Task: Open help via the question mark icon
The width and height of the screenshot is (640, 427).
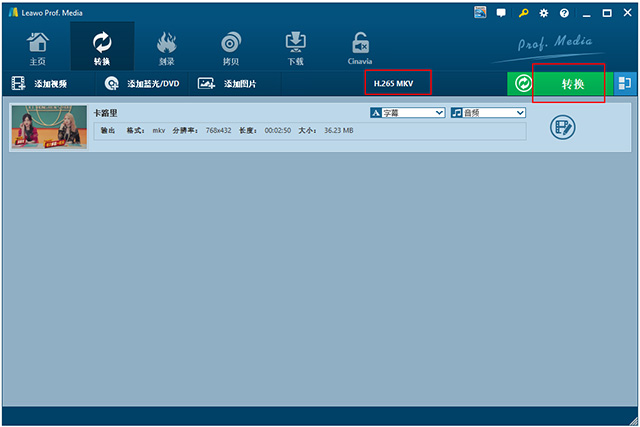Action: click(x=564, y=13)
